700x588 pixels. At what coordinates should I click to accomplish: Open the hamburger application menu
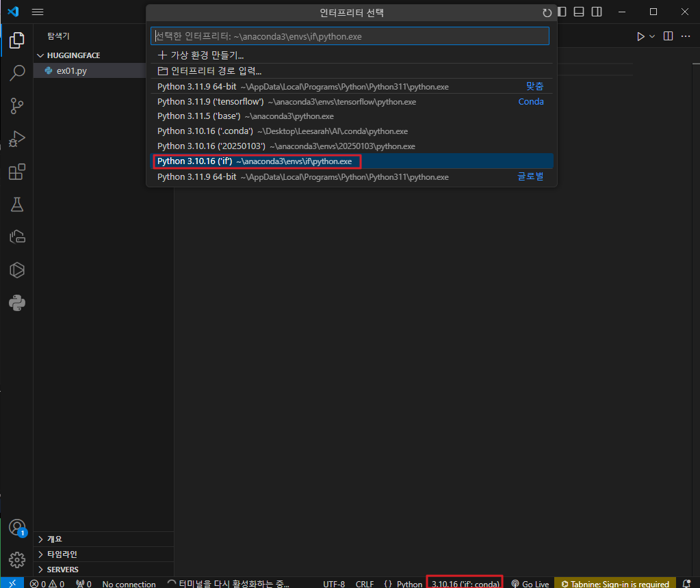pyautogui.click(x=38, y=12)
